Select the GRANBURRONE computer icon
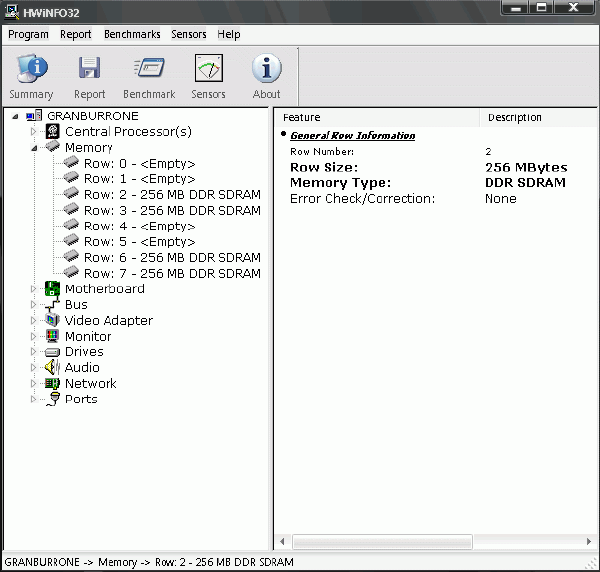 [34, 116]
